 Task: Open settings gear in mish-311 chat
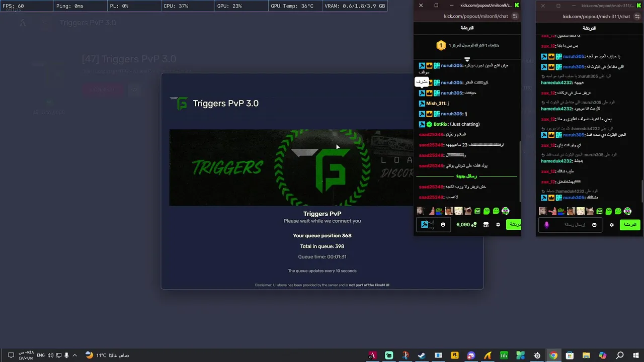coord(612,225)
